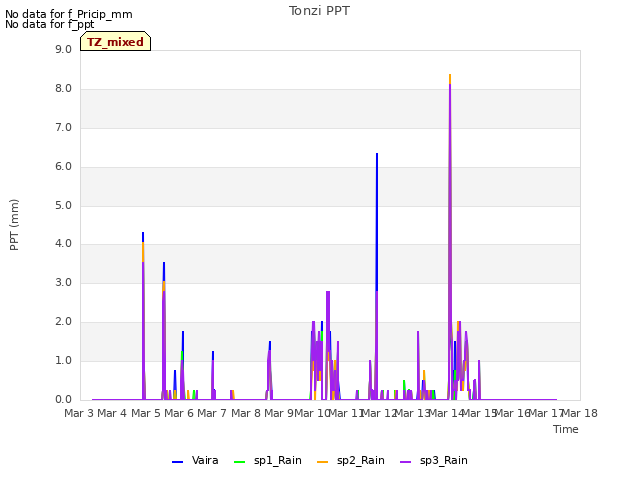Click the 5.0 y-axis tick label
This screenshot has width=640, height=480.
pyautogui.click(x=63, y=205)
